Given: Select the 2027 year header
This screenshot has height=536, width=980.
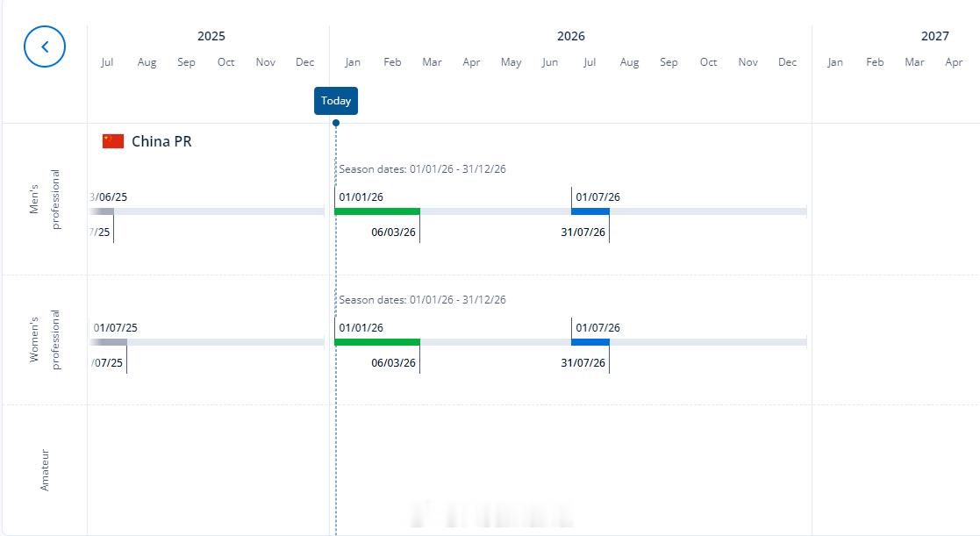Looking at the screenshot, I should point(934,36).
